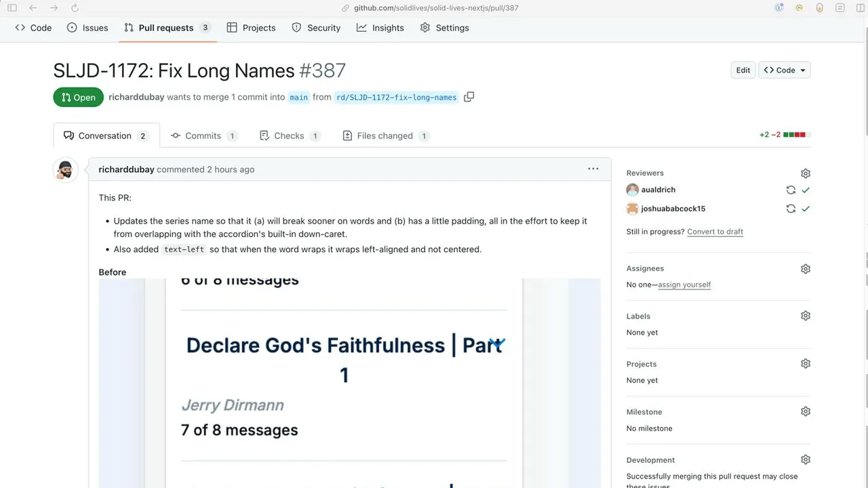Go to Pull requests tab
Viewport: 868px width, 488px height.
tap(167, 28)
